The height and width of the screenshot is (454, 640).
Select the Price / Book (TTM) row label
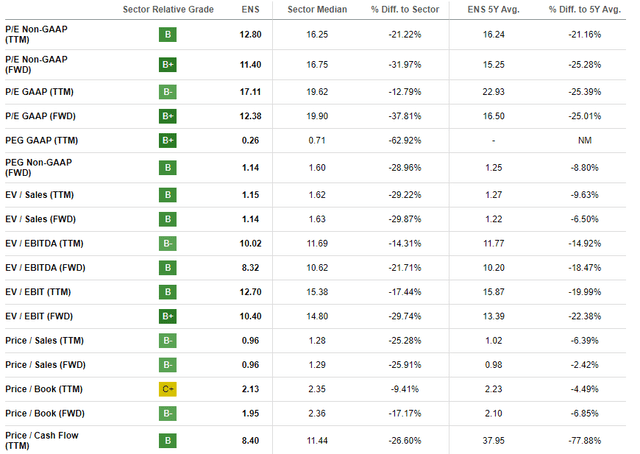coord(44,389)
